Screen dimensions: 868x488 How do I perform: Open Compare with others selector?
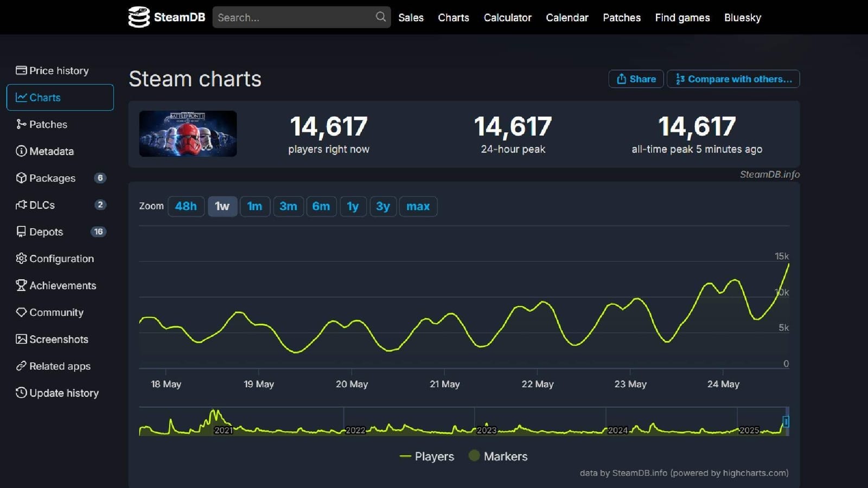(x=733, y=79)
